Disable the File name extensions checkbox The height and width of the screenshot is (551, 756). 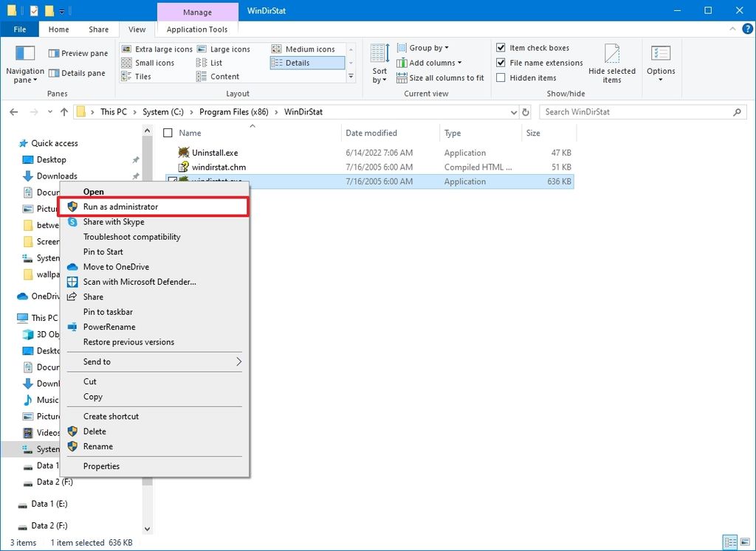501,63
